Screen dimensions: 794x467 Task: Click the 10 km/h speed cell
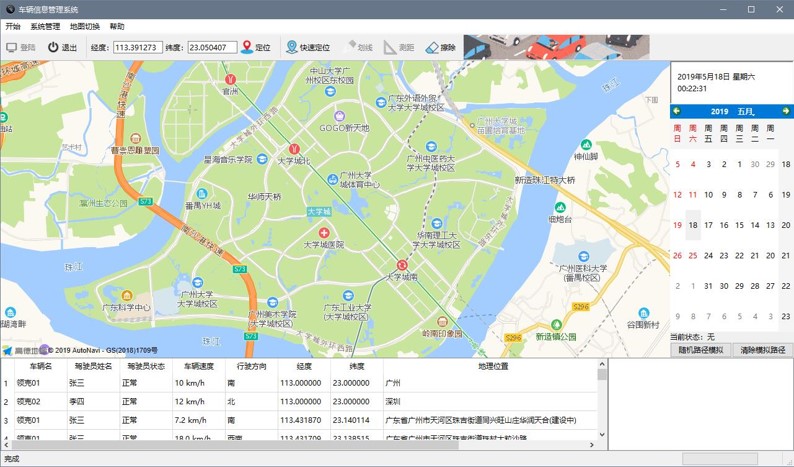pos(198,383)
